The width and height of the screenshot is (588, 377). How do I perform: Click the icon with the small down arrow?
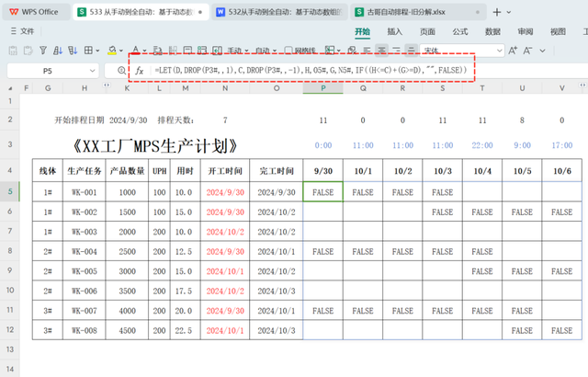[x=187, y=51]
